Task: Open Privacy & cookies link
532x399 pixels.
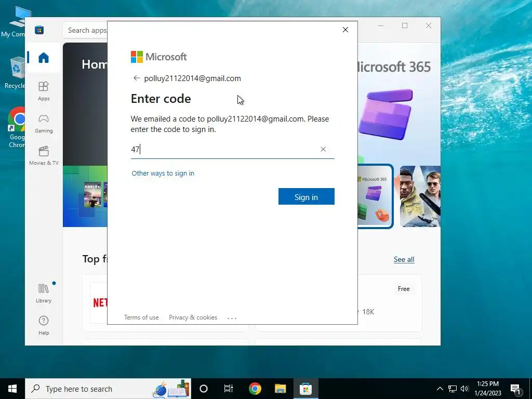Action: click(193, 317)
